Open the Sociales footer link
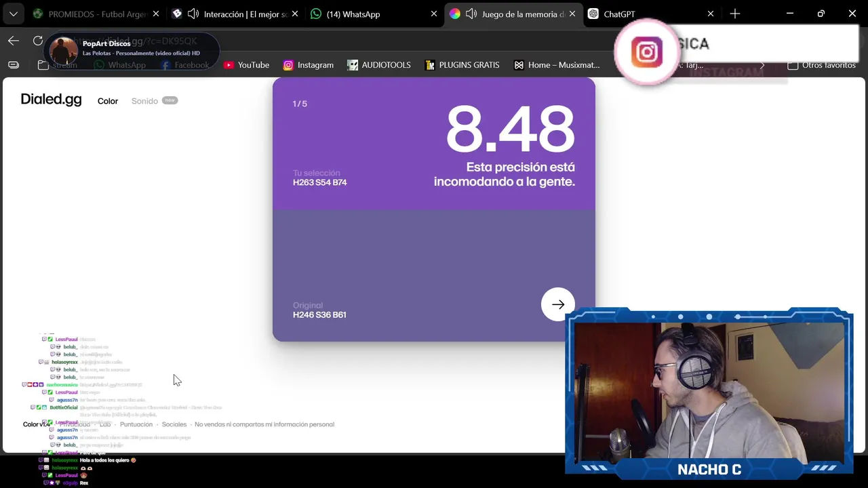 tap(174, 424)
